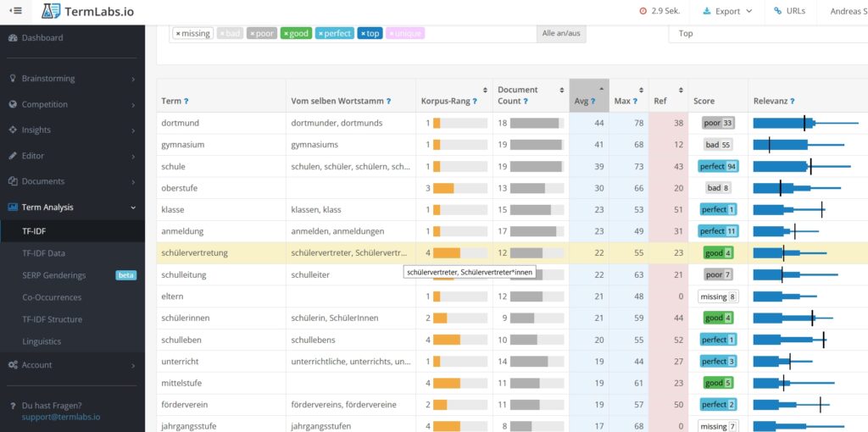868x432 pixels.
Task: Sort by Korpus-Rang using sort arrows
Action: click(x=485, y=90)
